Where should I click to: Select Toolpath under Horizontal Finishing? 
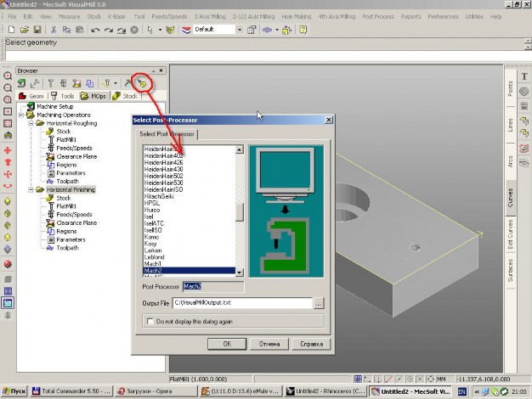point(67,248)
